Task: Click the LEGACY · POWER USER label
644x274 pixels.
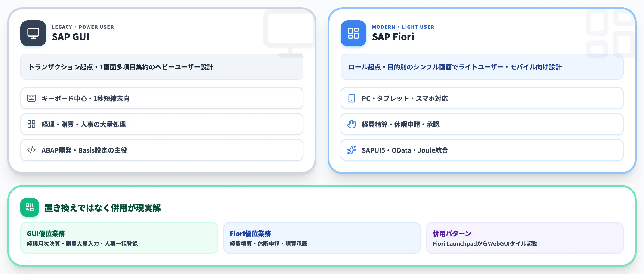Action: tap(83, 27)
